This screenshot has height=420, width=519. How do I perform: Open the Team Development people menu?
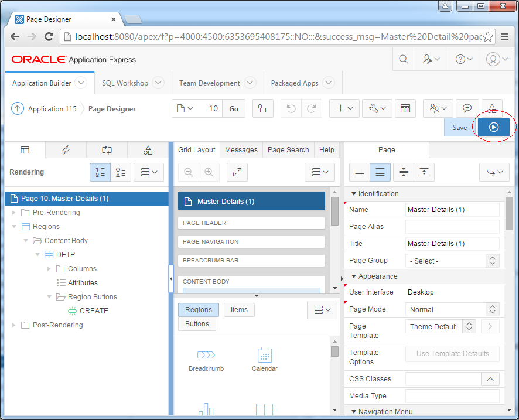pos(438,108)
